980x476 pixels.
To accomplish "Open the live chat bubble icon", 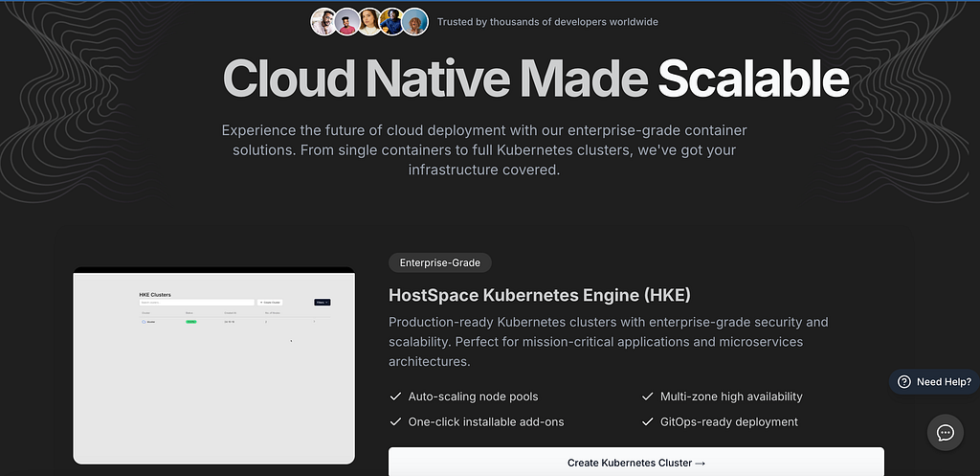I will pyautogui.click(x=945, y=433).
